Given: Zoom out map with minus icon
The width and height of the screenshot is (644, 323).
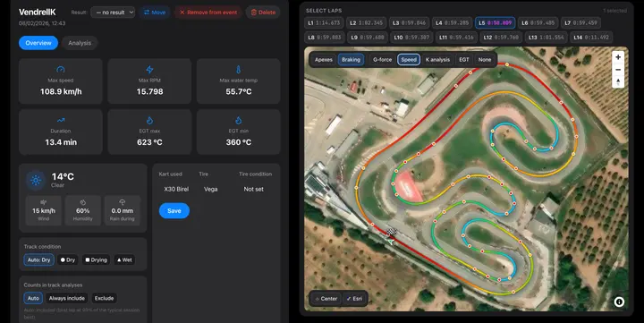Looking at the screenshot, I should coord(618,70).
